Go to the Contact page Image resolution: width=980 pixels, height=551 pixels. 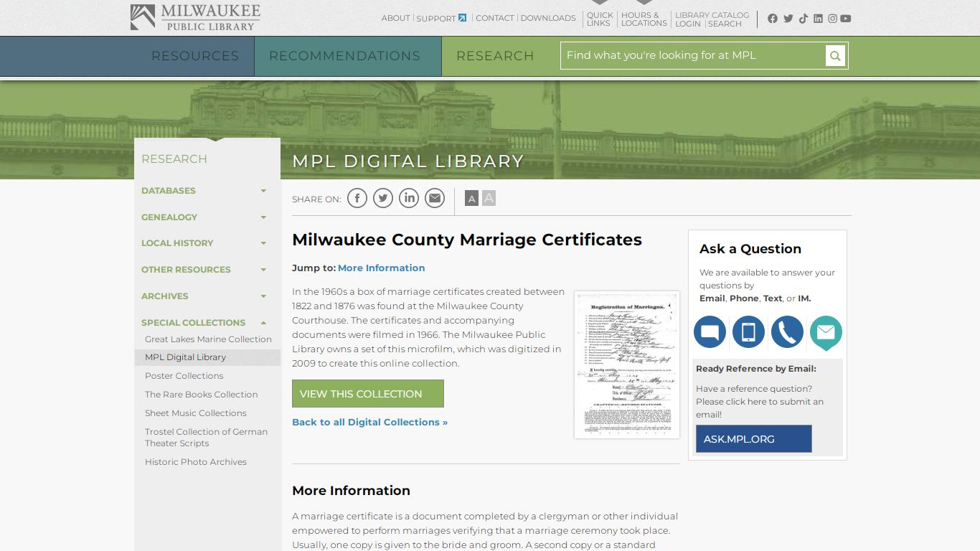(x=495, y=18)
